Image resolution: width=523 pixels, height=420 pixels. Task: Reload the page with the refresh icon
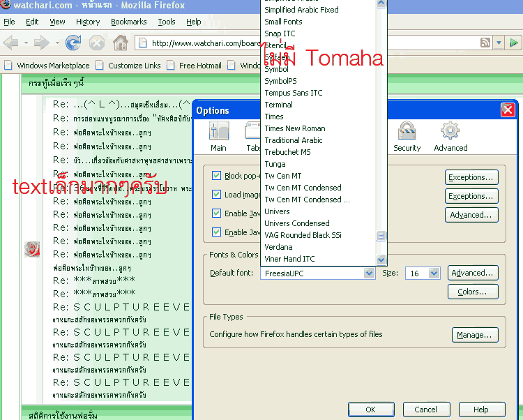(x=73, y=43)
